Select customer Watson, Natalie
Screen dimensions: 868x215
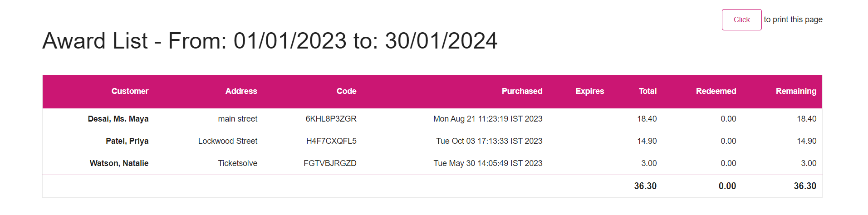pyautogui.click(x=119, y=163)
